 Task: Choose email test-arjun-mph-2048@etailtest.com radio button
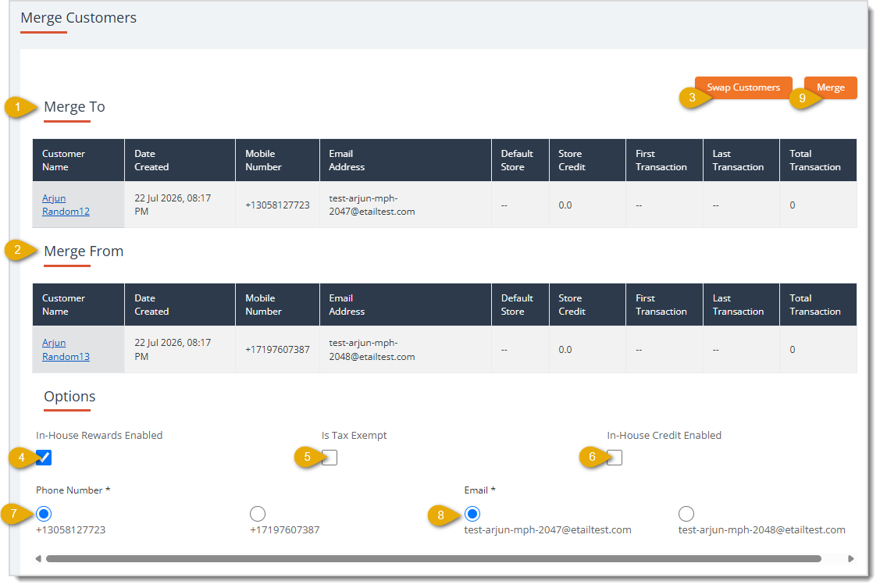(x=686, y=513)
